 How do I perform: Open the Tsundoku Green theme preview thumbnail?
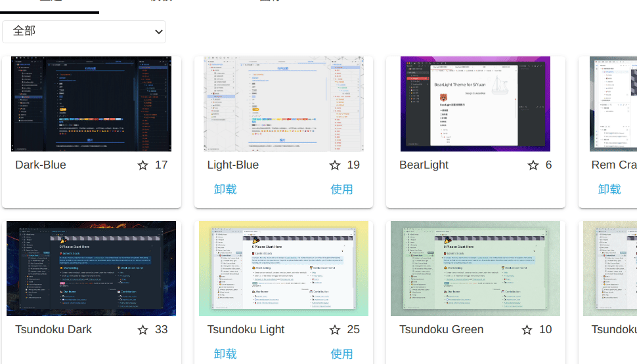[x=475, y=269]
